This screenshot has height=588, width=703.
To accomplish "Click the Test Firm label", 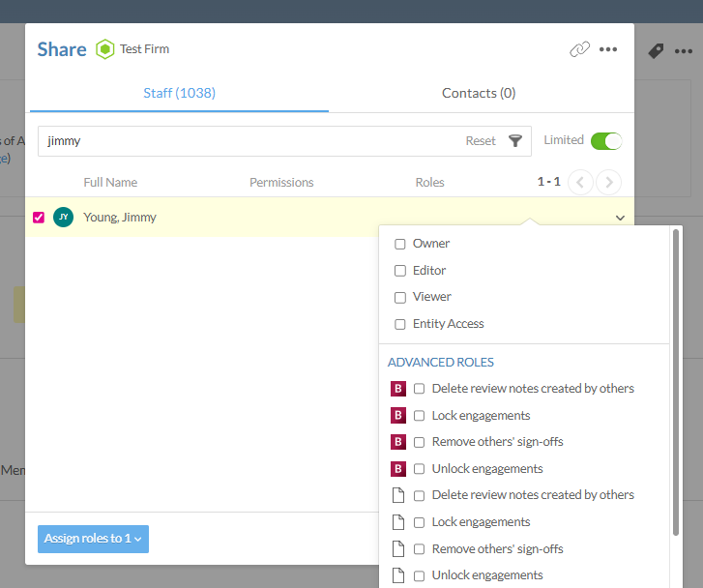I will [144, 49].
